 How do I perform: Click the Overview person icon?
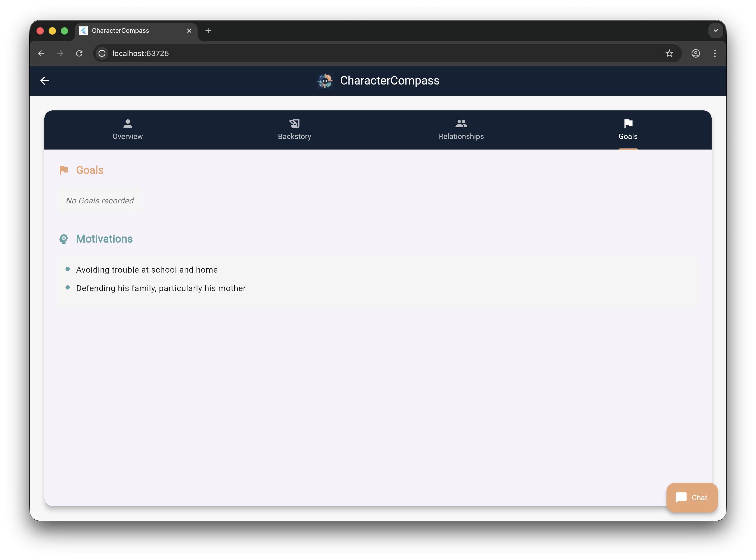[128, 124]
